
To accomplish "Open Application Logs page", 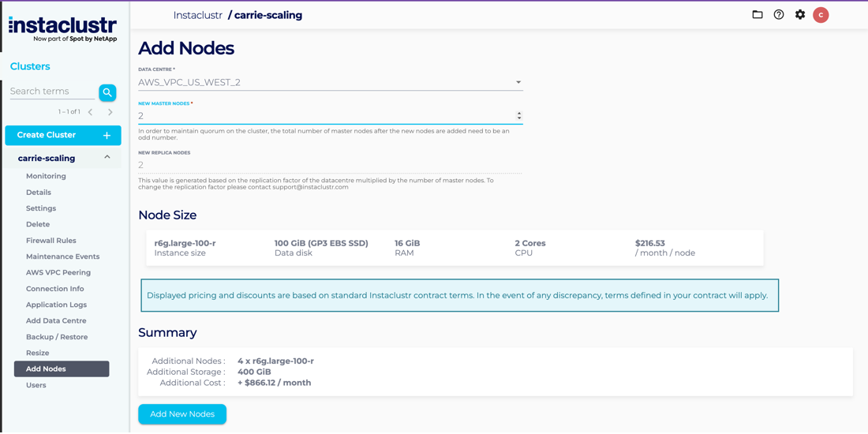I will 57,305.
